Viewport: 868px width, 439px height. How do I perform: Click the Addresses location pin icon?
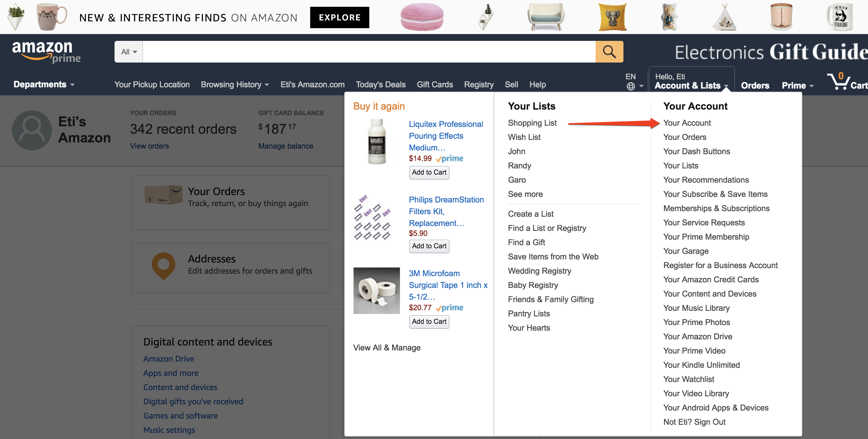click(163, 266)
